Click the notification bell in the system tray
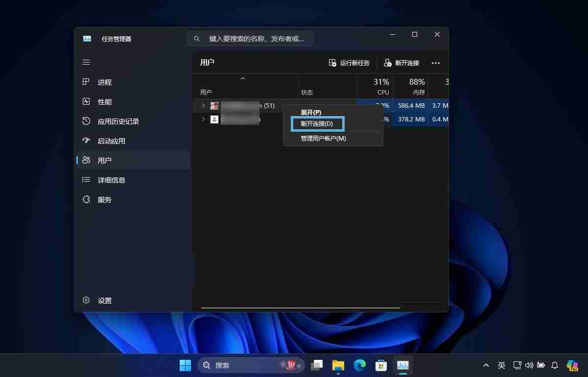The image size is (588, 377). tap(554, 365)
